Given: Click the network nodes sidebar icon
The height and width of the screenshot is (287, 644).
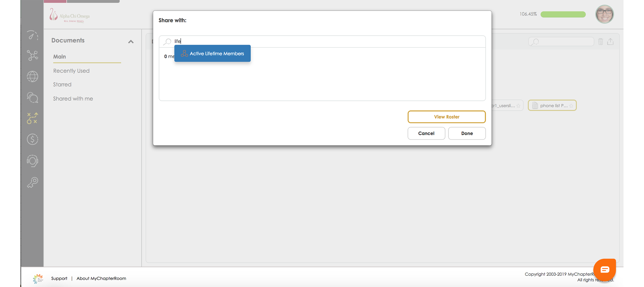Looking at the screenshot, I should pyautogui.click(x=32, y=55).
